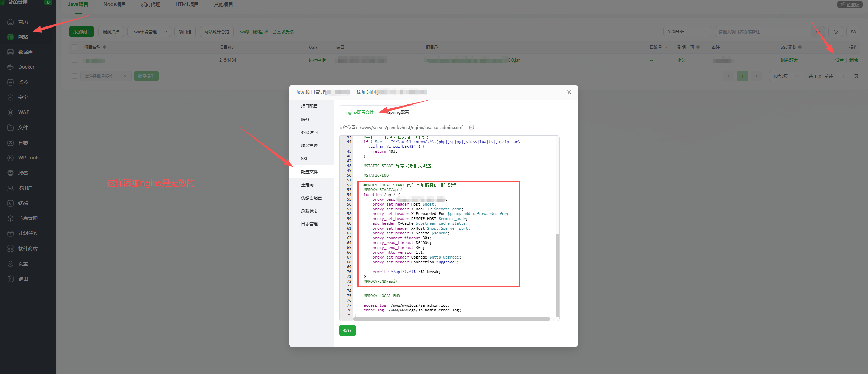Click the refresh list icon button

click(835, 32)
